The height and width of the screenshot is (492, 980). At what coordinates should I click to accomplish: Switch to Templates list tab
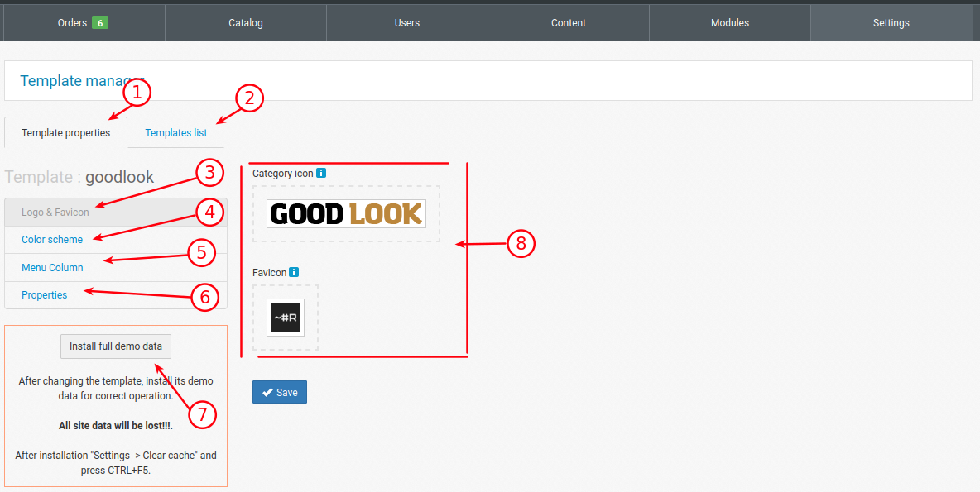[176, 132]
